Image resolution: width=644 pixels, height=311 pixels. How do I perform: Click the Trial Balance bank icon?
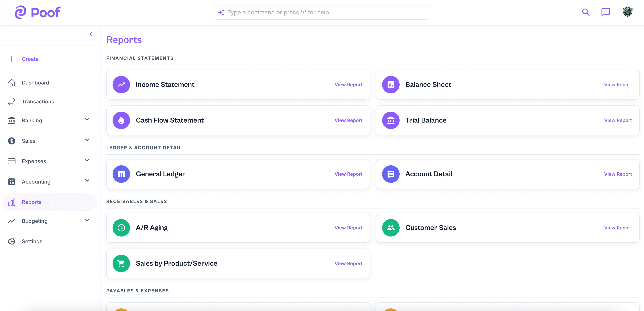pyautogui.click(x=391, y=120)
